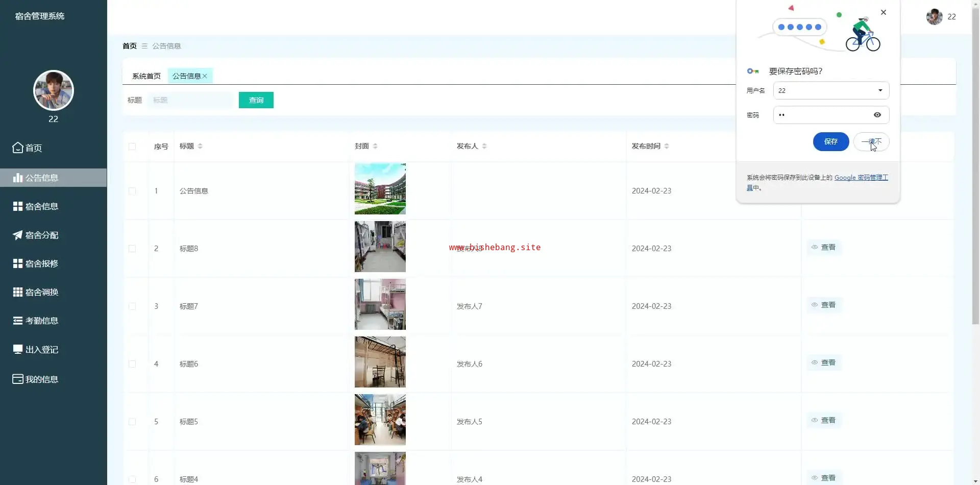Show password using the eye icon
Image resolution: width=980 pixels, height=485 pixels.
[x=877, y=115]
